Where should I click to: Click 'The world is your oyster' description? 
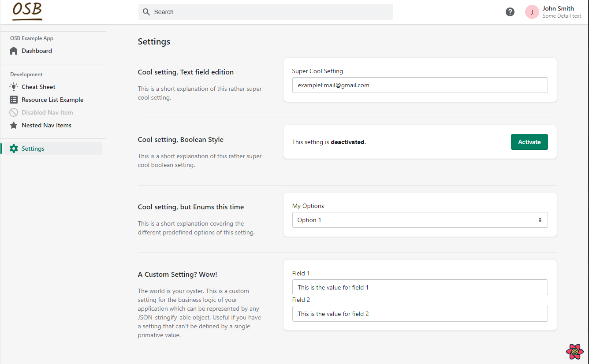tap(199, 313)
